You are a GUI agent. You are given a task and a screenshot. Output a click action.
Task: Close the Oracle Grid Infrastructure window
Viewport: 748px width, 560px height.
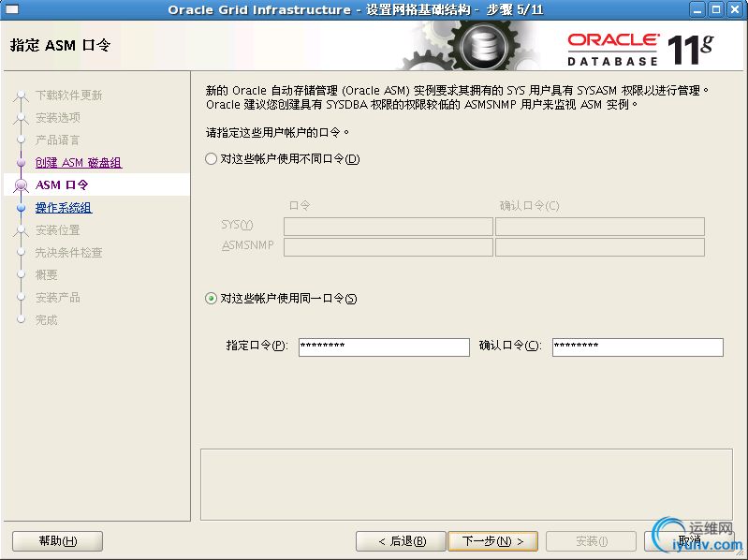[x=735, y=9]
